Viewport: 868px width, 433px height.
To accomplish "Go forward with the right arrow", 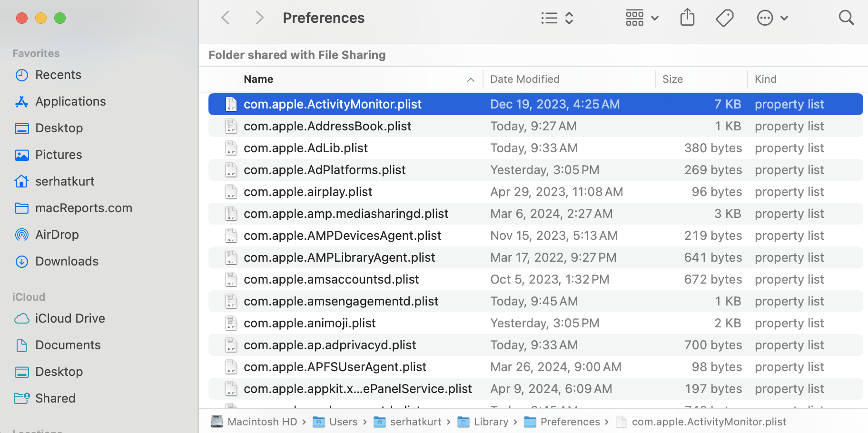I will pos(259,18).
